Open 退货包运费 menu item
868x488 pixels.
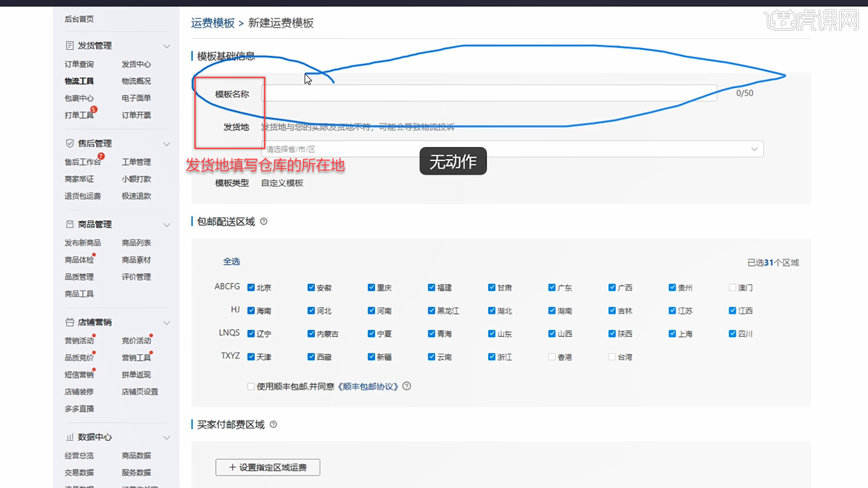point(83,196)
